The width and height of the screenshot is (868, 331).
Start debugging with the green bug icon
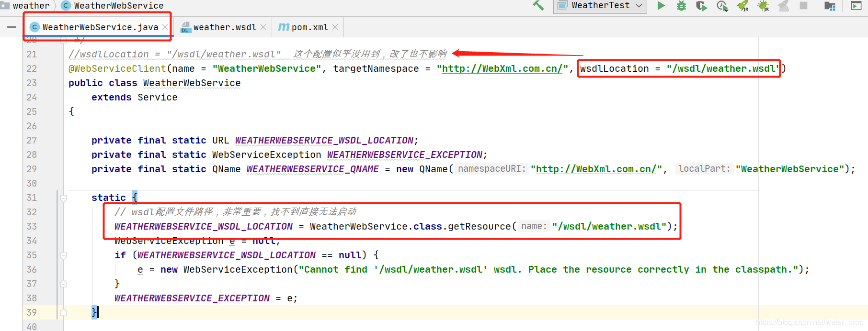[681, 6]
